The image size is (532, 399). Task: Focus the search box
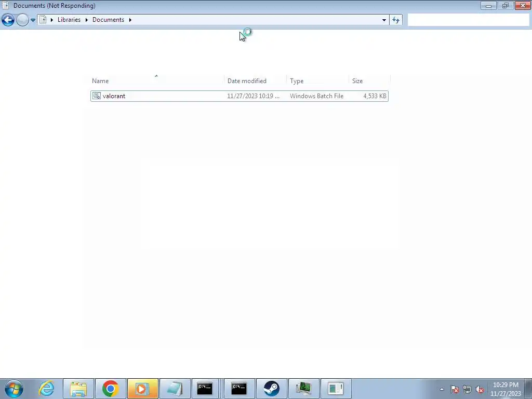(x=468, y=20)
